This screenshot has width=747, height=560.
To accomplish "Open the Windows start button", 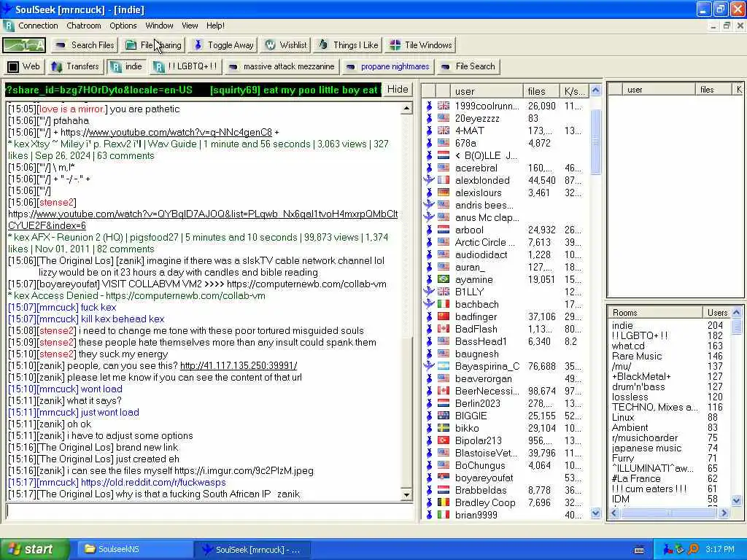I will click(34, 550).
